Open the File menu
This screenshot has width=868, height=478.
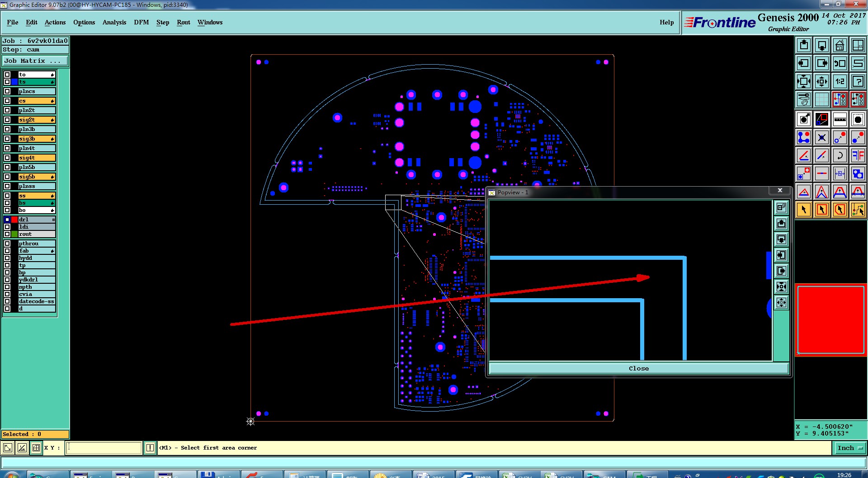click(x=13, y=22)
